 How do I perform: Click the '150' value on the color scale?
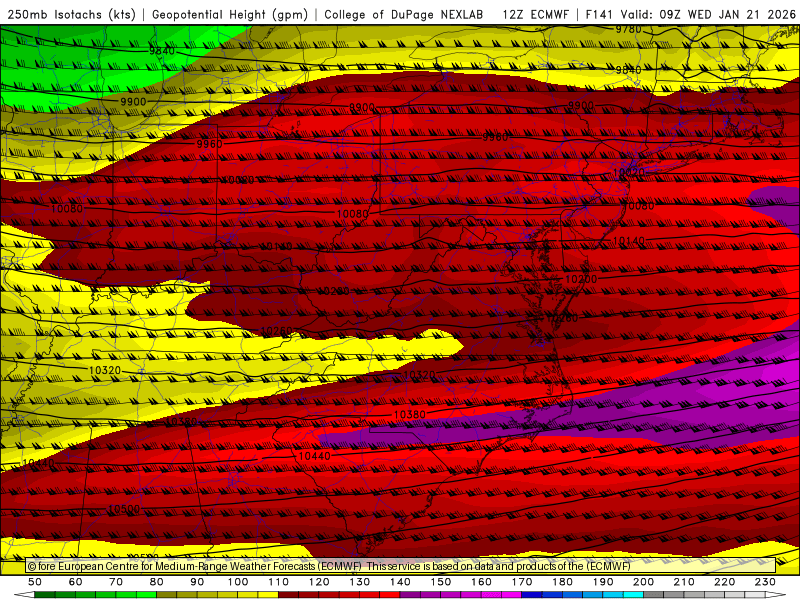coord(441,582)
